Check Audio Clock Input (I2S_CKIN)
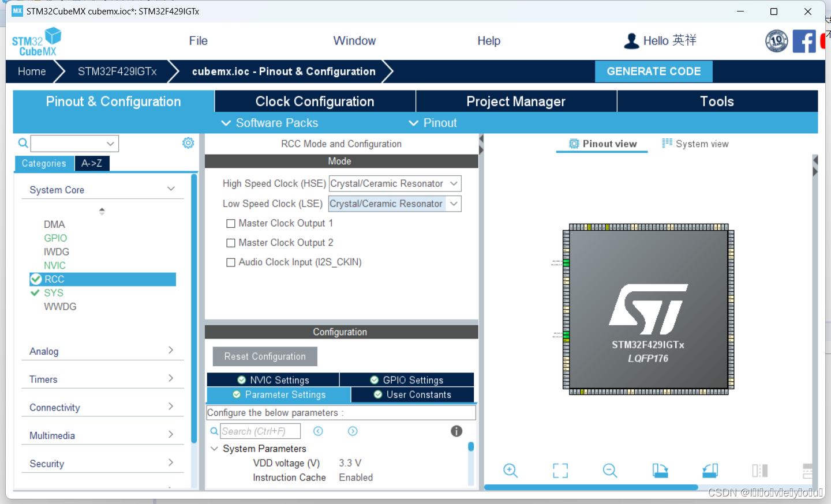This screenshot has height=504, width=831. (231, 262)
